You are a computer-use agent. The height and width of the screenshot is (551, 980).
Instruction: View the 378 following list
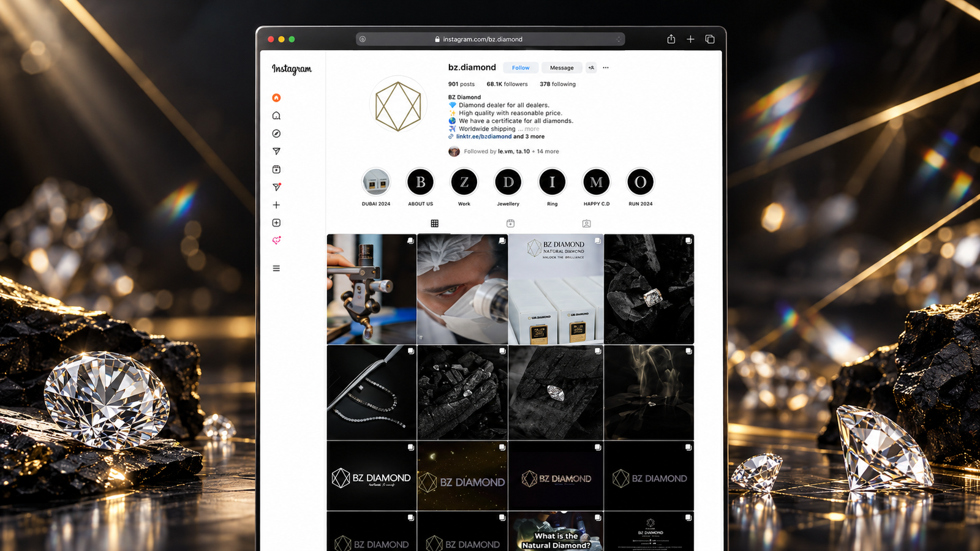557,84
